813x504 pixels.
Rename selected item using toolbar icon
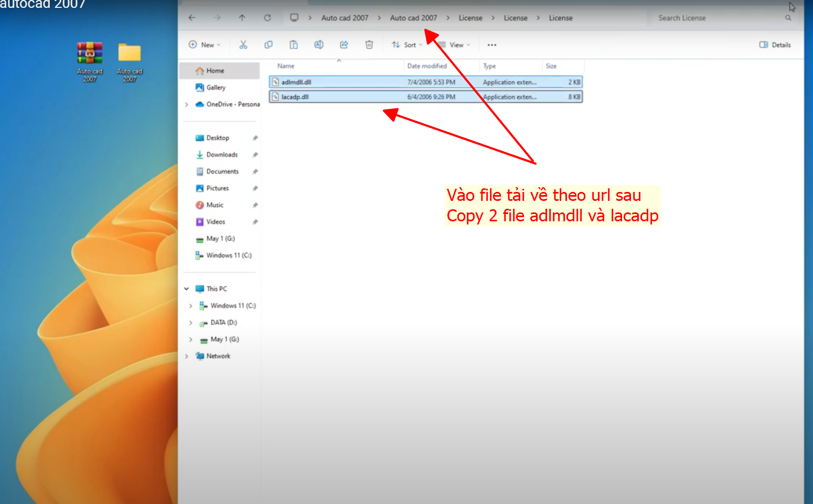(319, 45)
